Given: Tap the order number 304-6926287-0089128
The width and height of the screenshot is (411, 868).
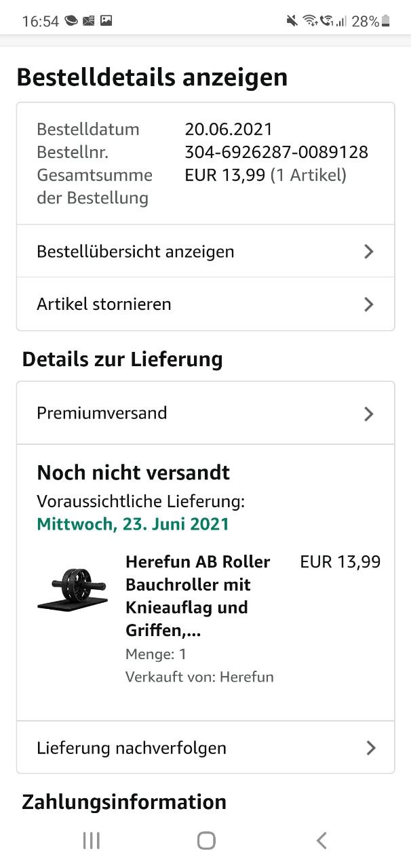Looking at the screenshot, I should (x=276, y=152).
